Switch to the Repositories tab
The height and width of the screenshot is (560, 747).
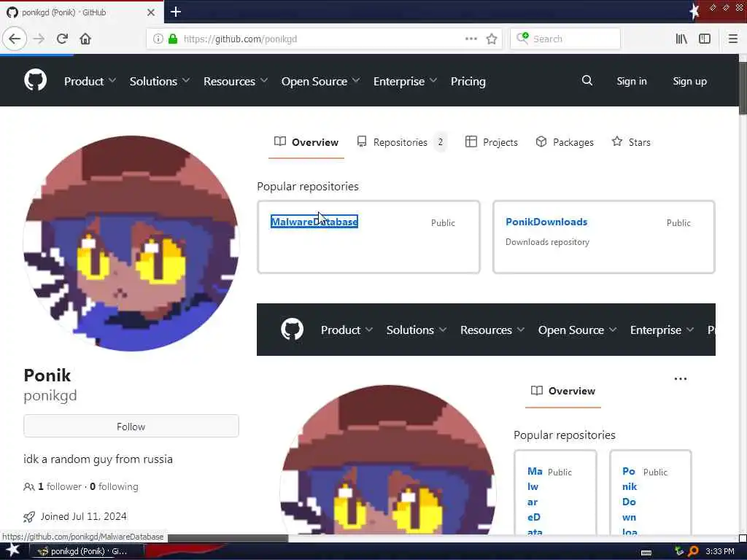pos(402,142)
